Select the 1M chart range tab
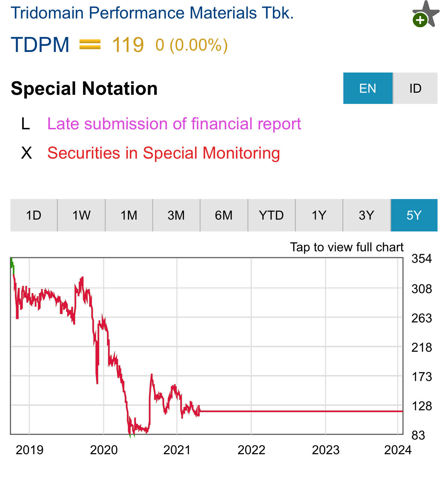 pos(129,215)
